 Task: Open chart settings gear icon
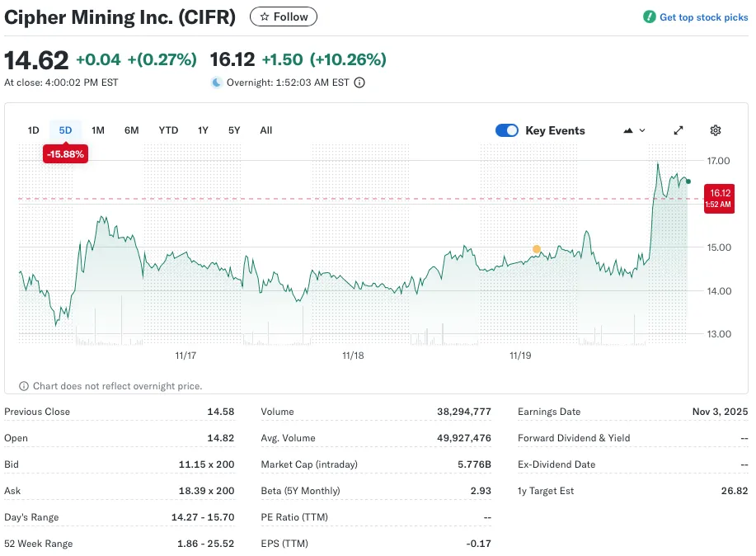(x=715, y=130)
